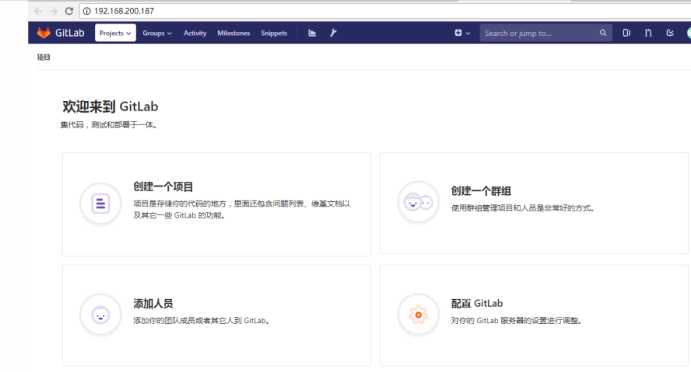Click the site info icon in address bar
This screenshot has width=691, height=372.
coord(87,11)
